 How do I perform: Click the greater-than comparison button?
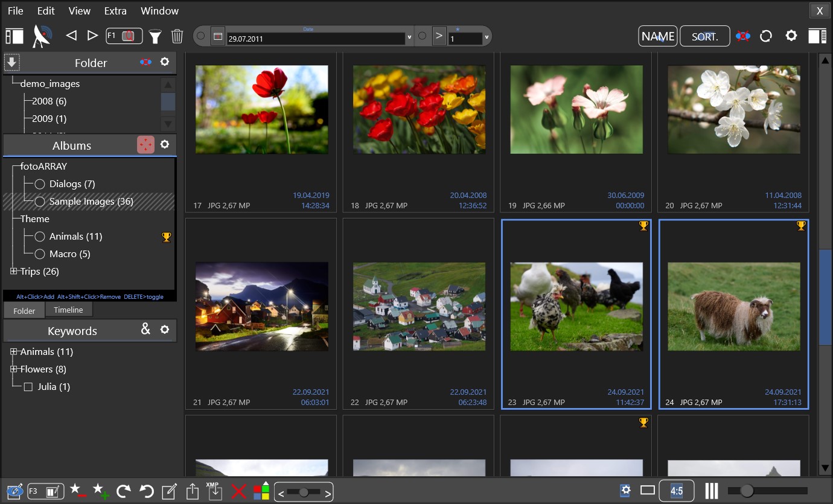pyautogui.click(x=439, y=36)
